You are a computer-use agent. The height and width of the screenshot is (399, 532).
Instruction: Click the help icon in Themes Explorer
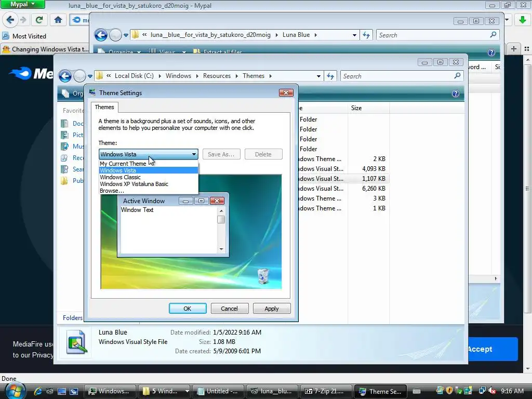coord(455,94)
